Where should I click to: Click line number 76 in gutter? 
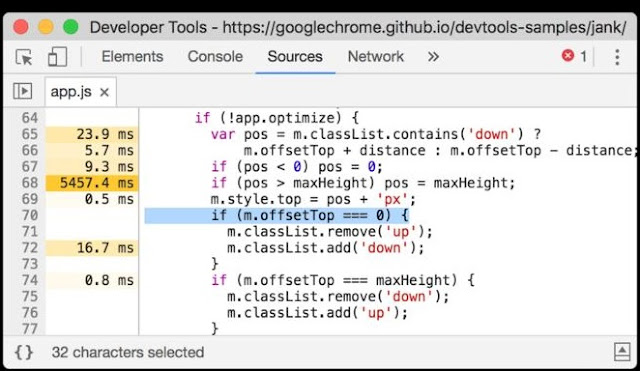[x=29, y=313]
